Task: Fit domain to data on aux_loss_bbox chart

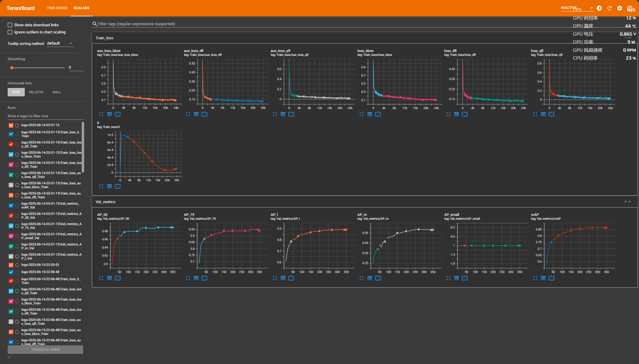Action: click(x=118, y=114)
